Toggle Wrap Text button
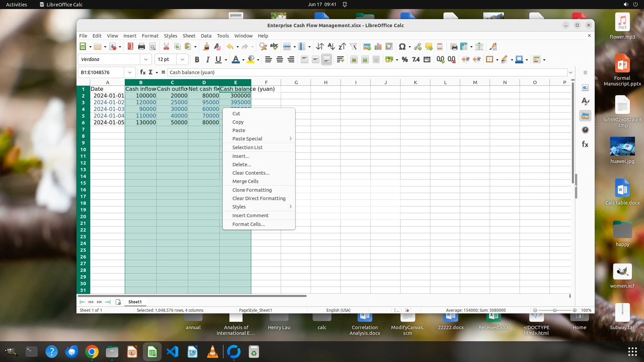 (340, 60)
